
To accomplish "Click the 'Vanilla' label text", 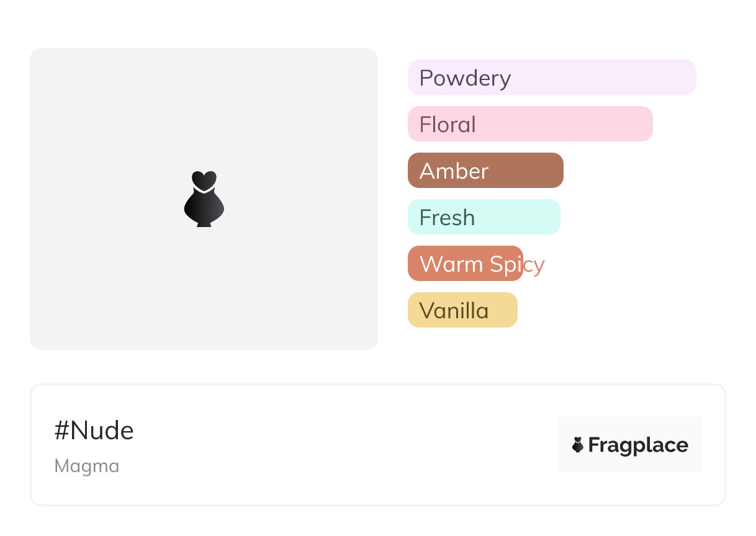I will tap(454, 311).
